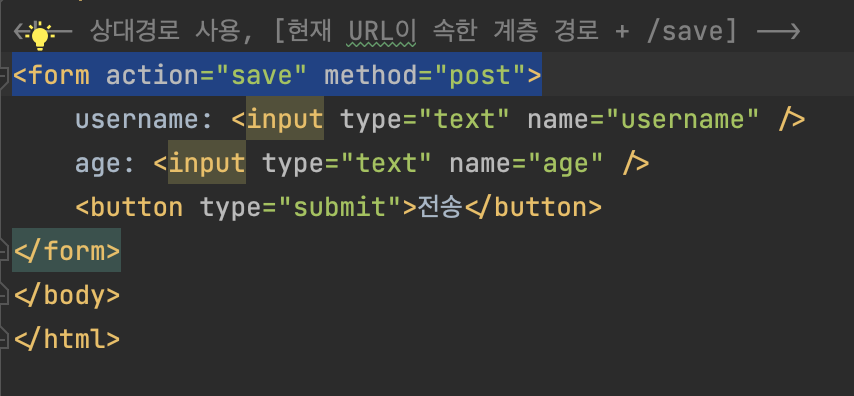Click 계층 word in the comment

(515, 32)
